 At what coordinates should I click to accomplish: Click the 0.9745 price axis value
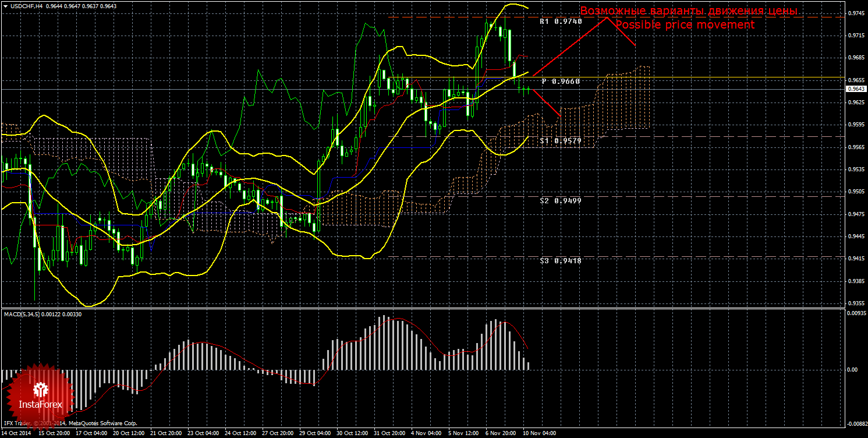tap(855, 13)
